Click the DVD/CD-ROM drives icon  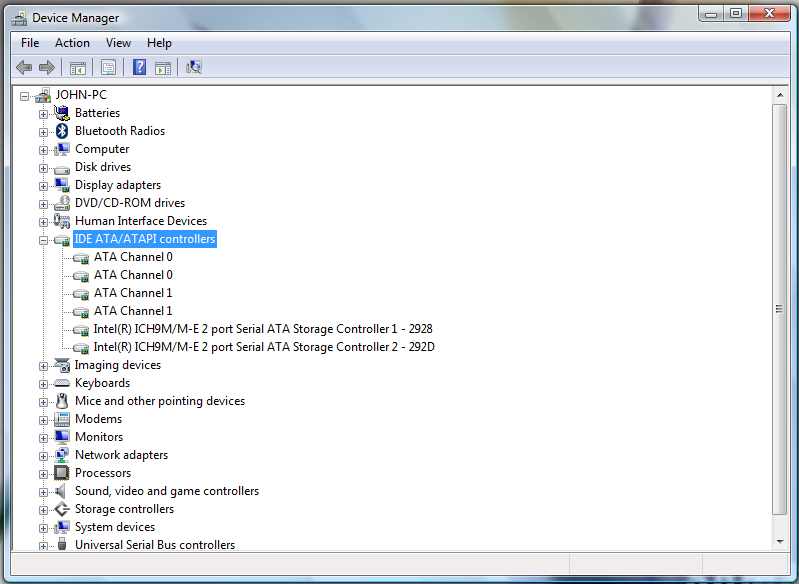point(62,203)
